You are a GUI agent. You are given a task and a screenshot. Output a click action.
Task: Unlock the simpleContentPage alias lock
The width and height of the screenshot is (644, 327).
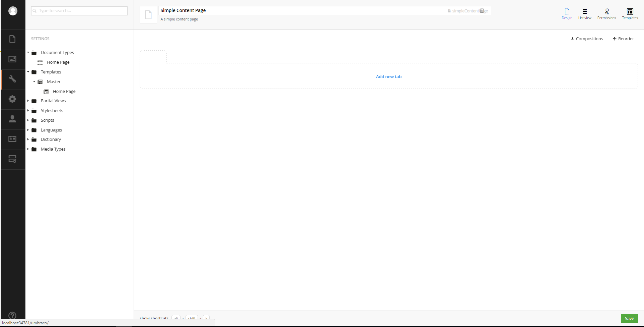tap(449, 11)
